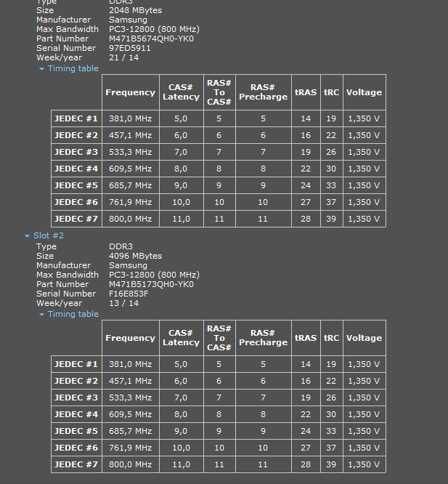The height and width of the screenshot is (484, 448).
Task: Click 381,0 MHz cell in Slot #2 table
Action: (x=131, y=364)
